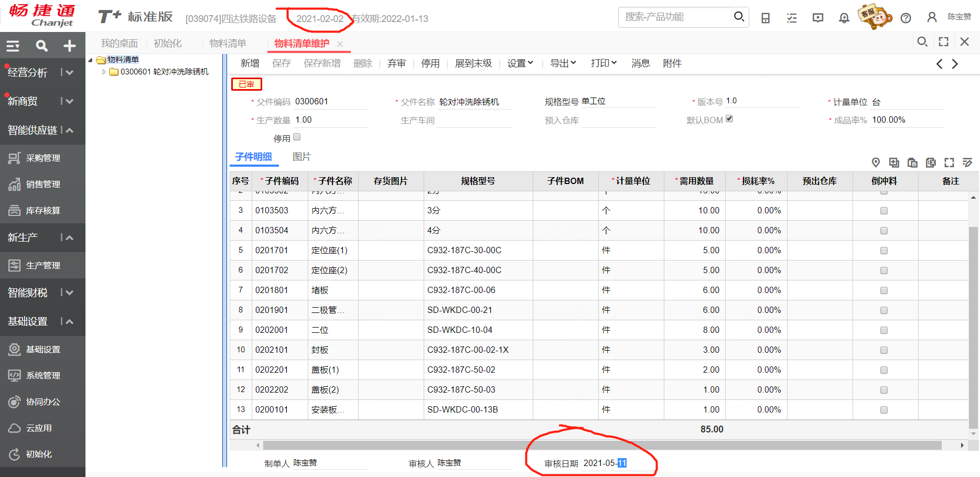This screenshot has height=477, width=980.
Task: Switch to the 我的桌面 tab
Action: coord(120,44)
